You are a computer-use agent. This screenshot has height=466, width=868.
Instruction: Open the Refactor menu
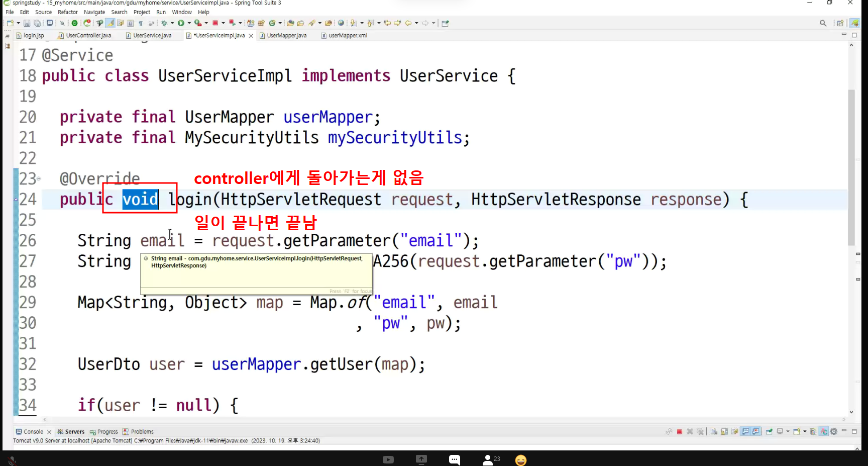tap(68, 12)
